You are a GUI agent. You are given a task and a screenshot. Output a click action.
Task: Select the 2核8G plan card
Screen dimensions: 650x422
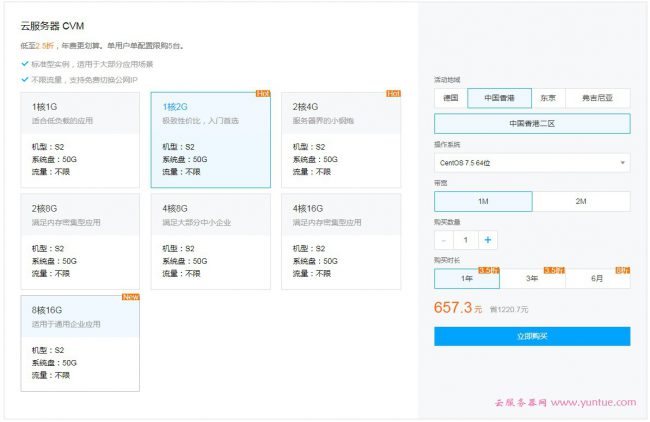[80, 241]
